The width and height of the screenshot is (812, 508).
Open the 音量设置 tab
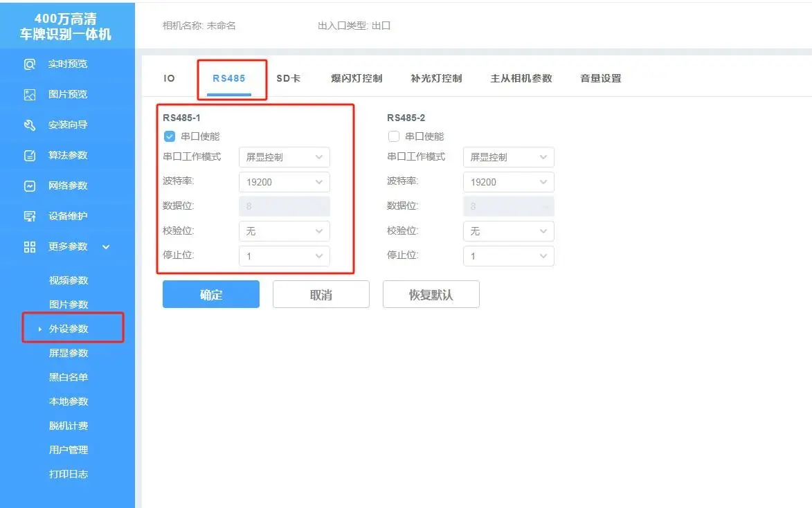(x=599, y=78)
